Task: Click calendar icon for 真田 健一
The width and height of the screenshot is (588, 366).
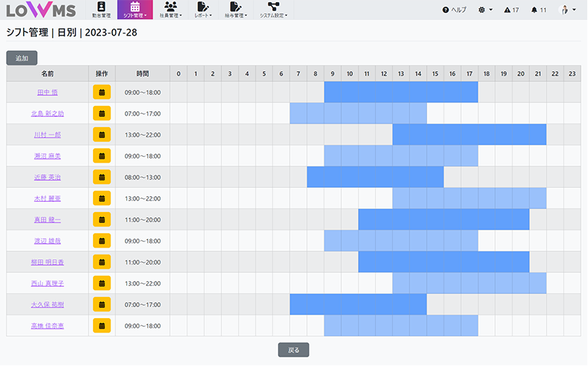Action: (102, 220)
